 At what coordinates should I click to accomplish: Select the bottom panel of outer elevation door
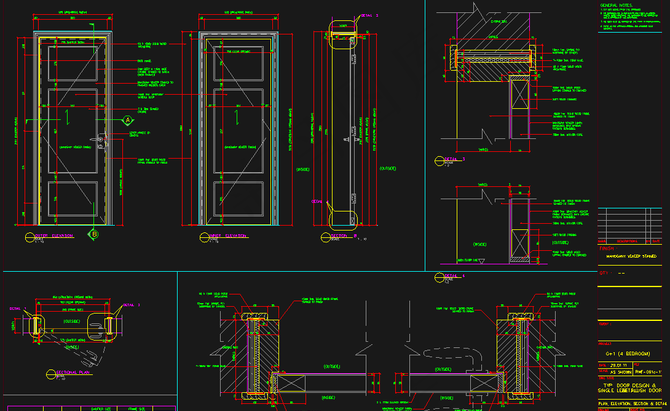click(73, 199)
